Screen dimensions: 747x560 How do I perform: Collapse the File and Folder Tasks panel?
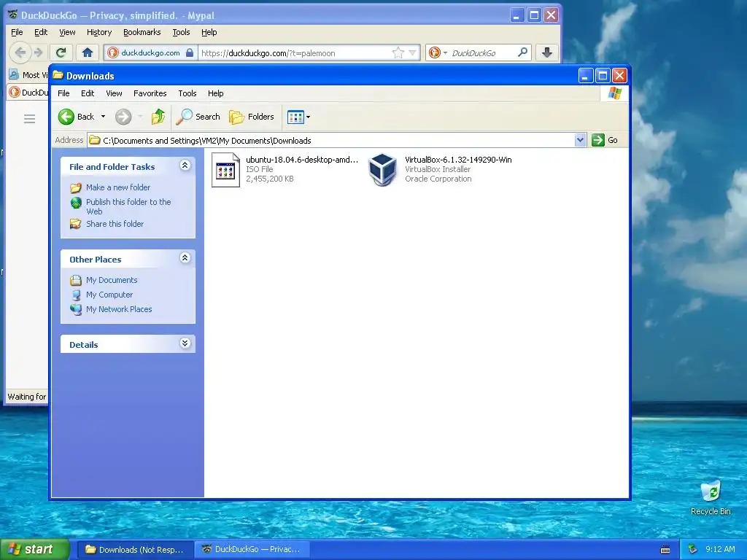[x=185, y=166]
